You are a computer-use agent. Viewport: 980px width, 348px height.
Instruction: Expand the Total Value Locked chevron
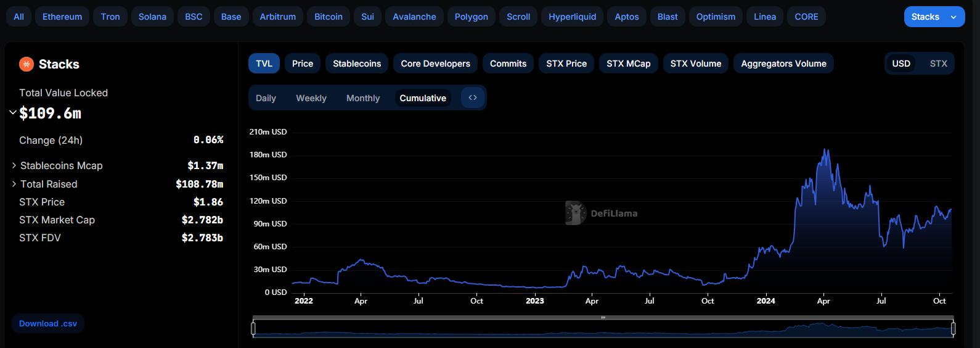click(x=13, y=112)
